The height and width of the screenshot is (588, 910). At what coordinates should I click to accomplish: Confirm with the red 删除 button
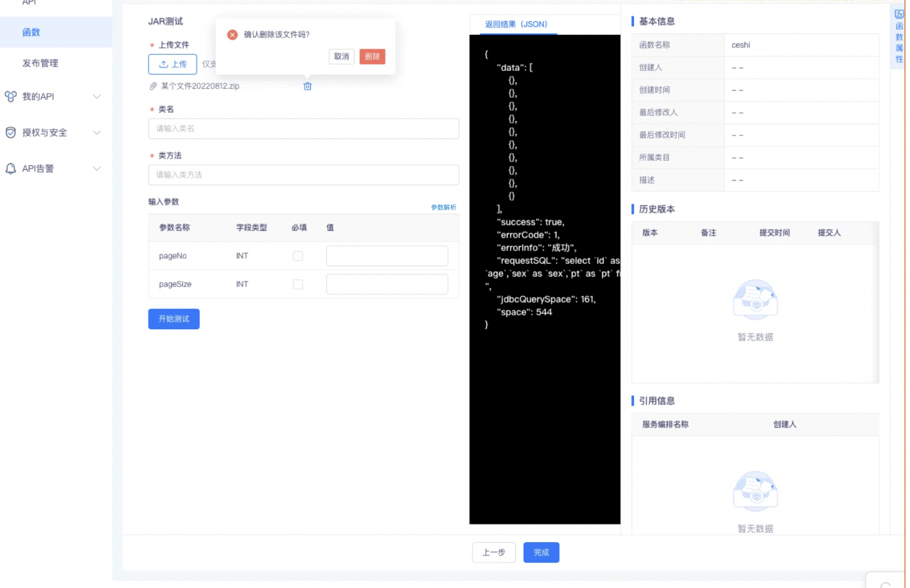tap(372, 56)
